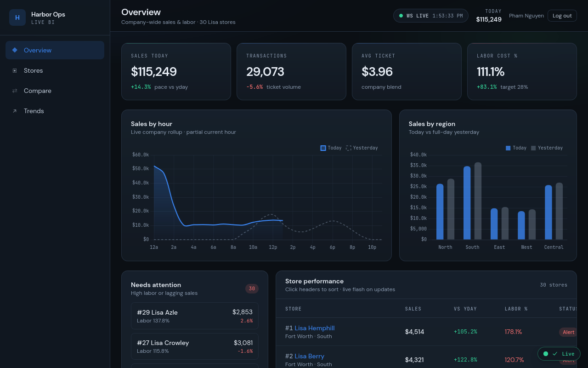The height and width of the screenshot is (368, 588).
Task: Click the Trends arrow icon in sidebar
Action: click(x=15, y=111)
